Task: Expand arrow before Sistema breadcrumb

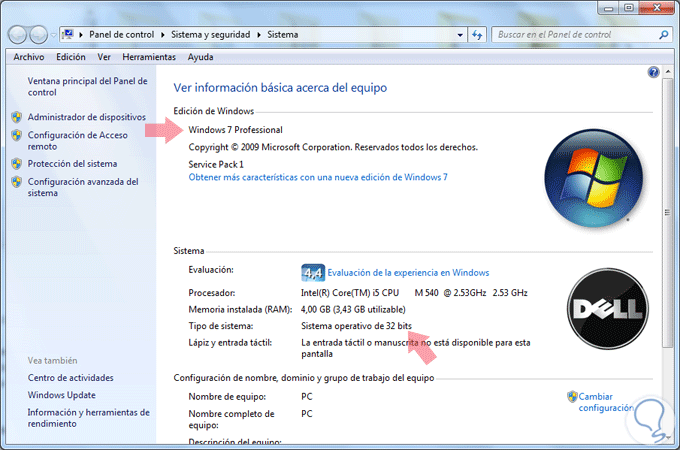Action: 259,35
